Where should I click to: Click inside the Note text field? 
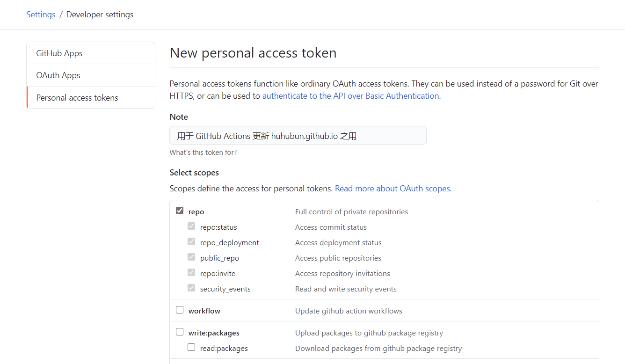(298, 135)
